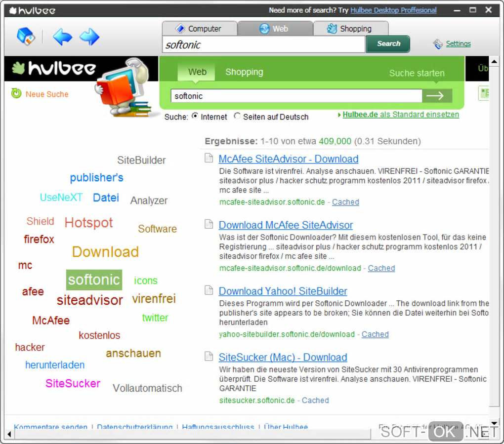Viewport: 504px width, 444px height.
Task: Open Download Yahoo! SiteBuilder result
Action: (283, 291)
